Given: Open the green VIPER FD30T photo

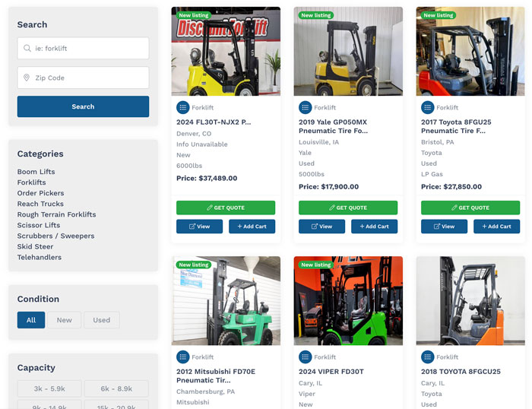Looking at the screenshot, I should pos(348,301).
